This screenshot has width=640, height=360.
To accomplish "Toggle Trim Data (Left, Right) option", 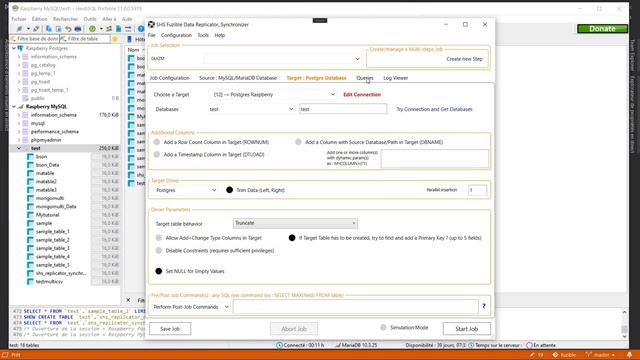I will coord(229,190).
